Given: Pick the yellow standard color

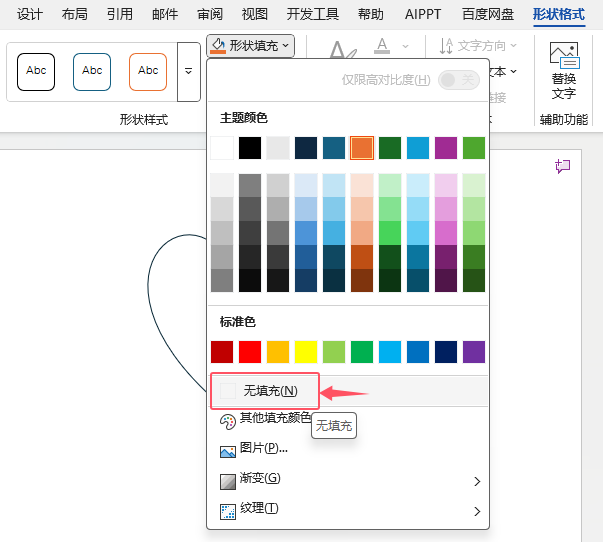Looking at the screenshot, I should click(306, 352).
